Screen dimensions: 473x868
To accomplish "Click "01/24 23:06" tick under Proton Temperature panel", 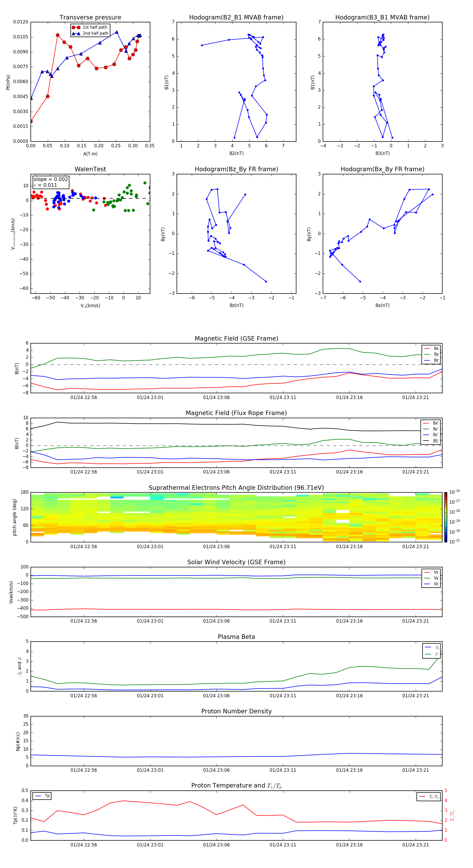I will point(216,845).
